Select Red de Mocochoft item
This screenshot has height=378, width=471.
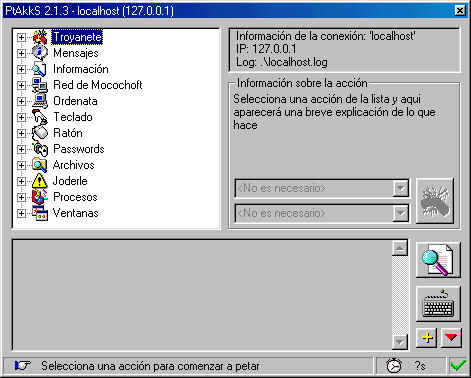98,85
